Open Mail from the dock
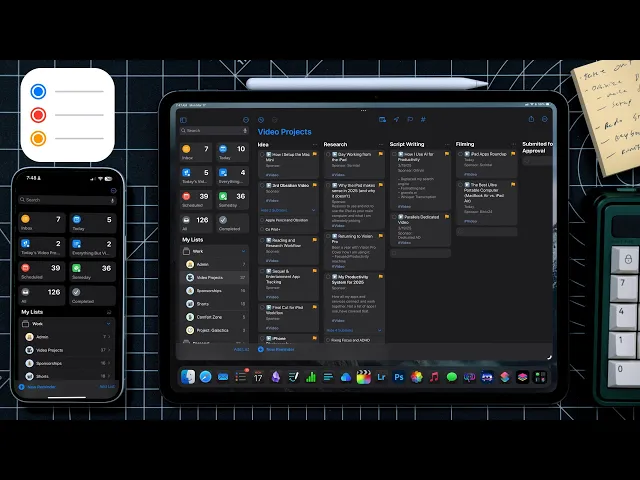The width and height of the screenshot is (640, 480). [x=223, y=377]
